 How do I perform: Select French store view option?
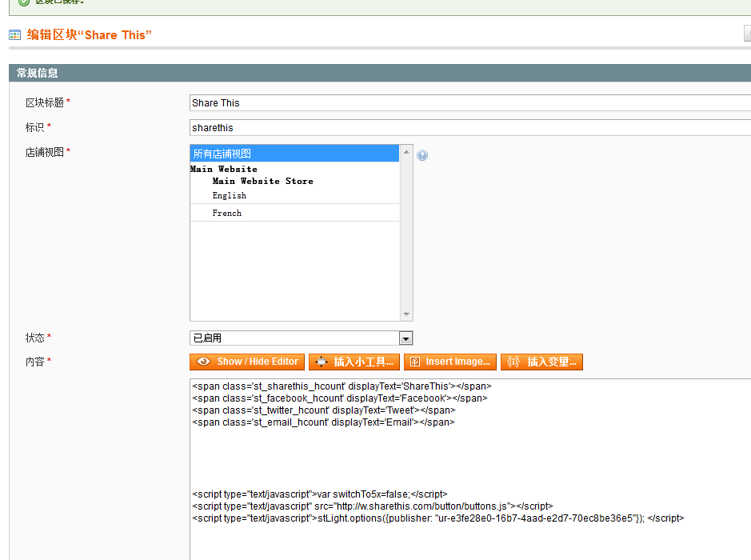tap(294, 213)
